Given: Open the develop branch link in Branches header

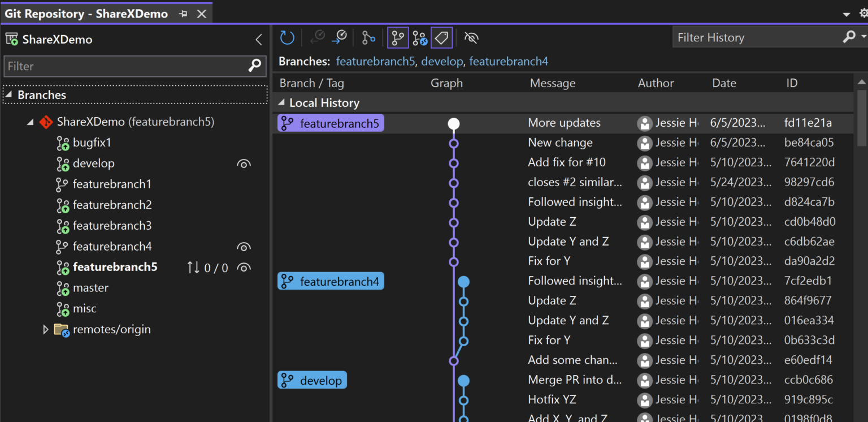Looking at the screenshot, I should [442, 61].
